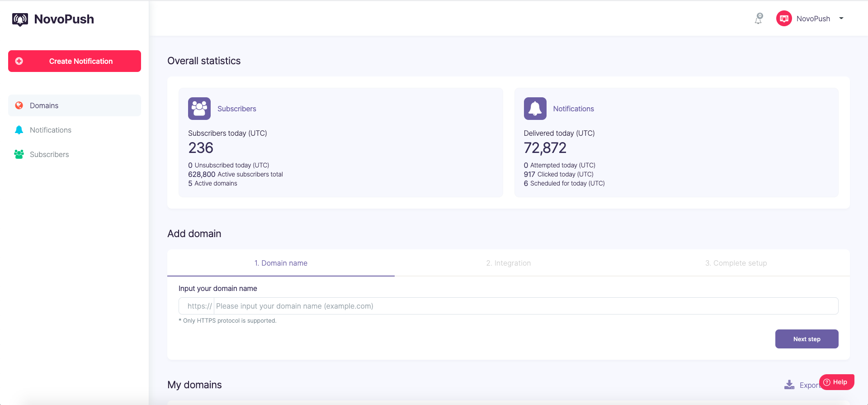Click 'Subscribers today (UTC)' label
868x405 pixels.
227,133
